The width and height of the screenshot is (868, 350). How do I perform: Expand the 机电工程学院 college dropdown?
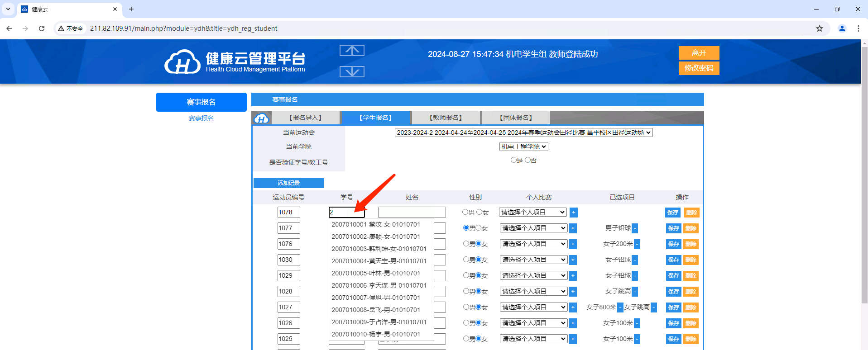click(523, 147)
